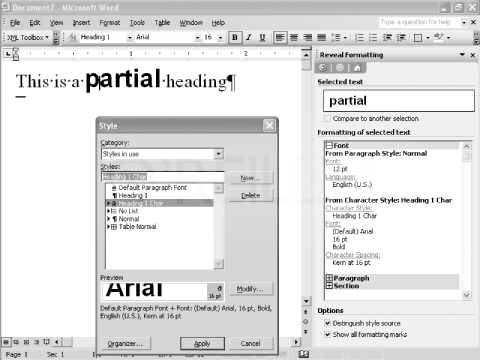Open the Format menu
481x360 pixels.
[110, 23]
